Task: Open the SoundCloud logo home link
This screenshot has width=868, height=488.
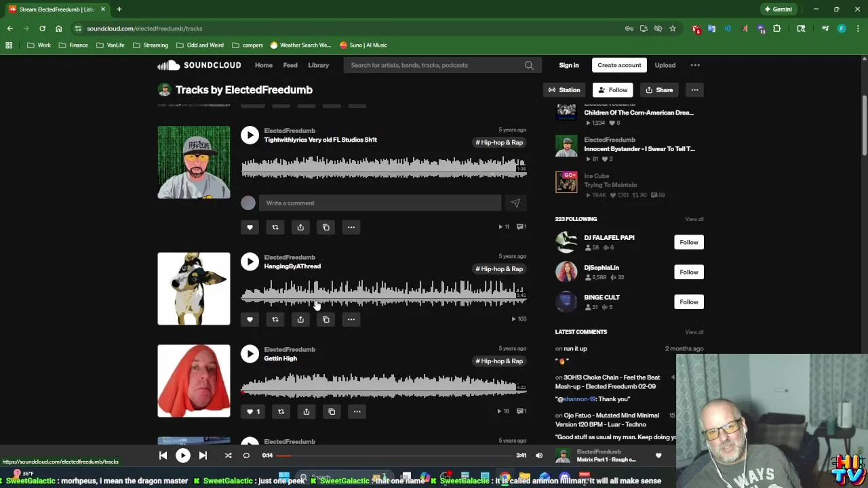Action: [199, 65]
